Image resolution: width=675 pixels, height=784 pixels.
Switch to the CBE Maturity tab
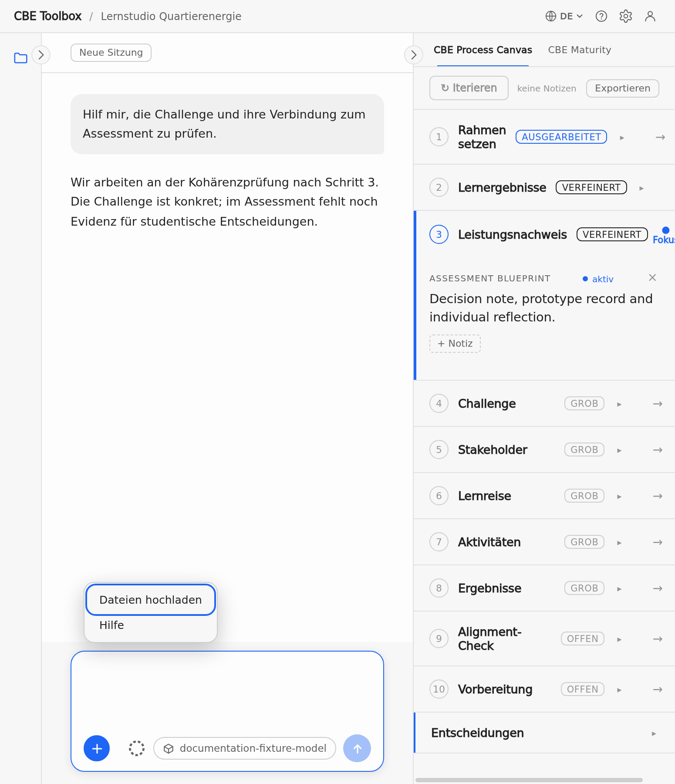[x=580, y=50]
